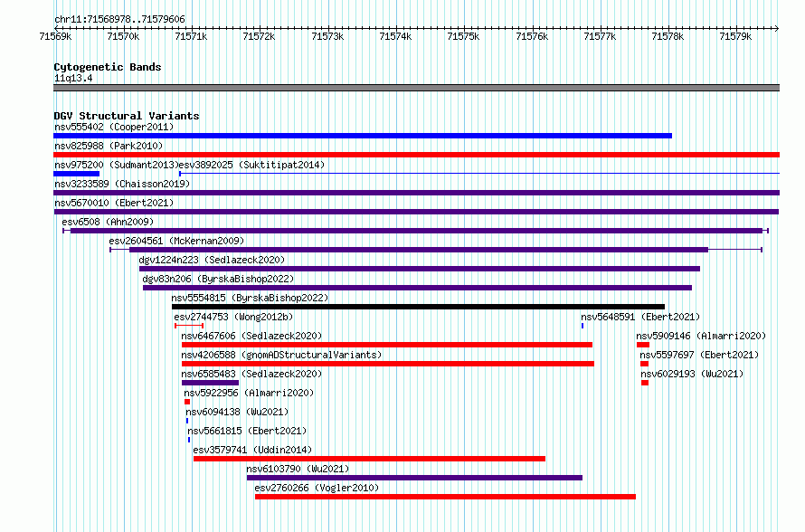The height and width of the screenshot is (532, 805).
Task: Select the nsv4206588 (gnomADStructuralVariants) red bar
Action: [388, 364]
